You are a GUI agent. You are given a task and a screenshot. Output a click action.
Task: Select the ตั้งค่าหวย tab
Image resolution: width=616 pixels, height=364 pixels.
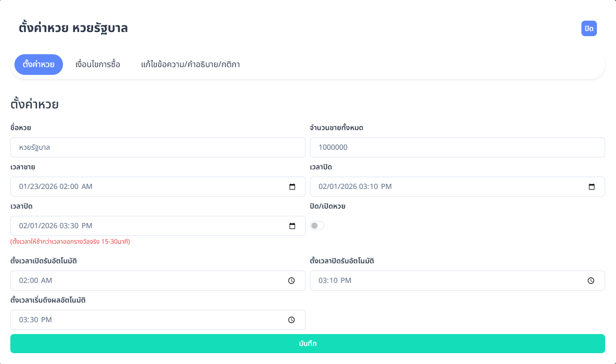[39, 65]
